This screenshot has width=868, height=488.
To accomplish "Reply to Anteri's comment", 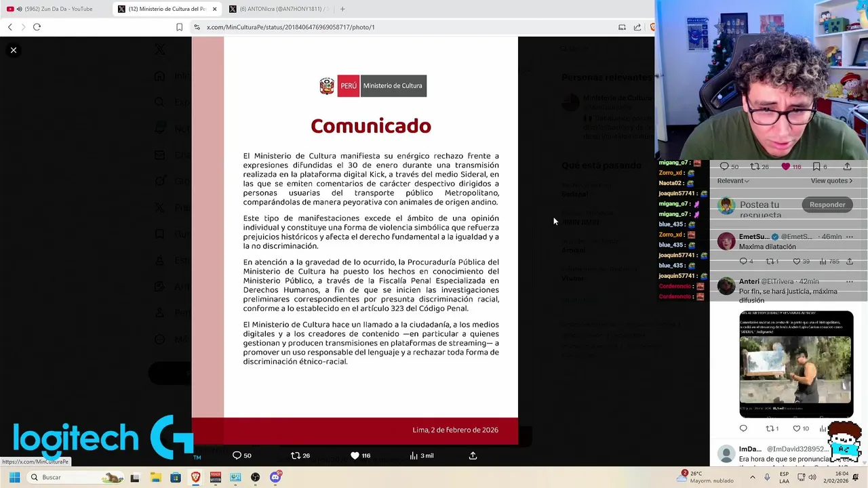I will click(743, 428).
